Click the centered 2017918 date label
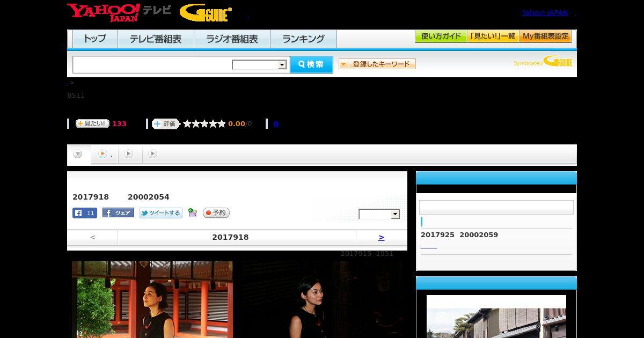Viewport: 644px width, 338px height. 230,237
